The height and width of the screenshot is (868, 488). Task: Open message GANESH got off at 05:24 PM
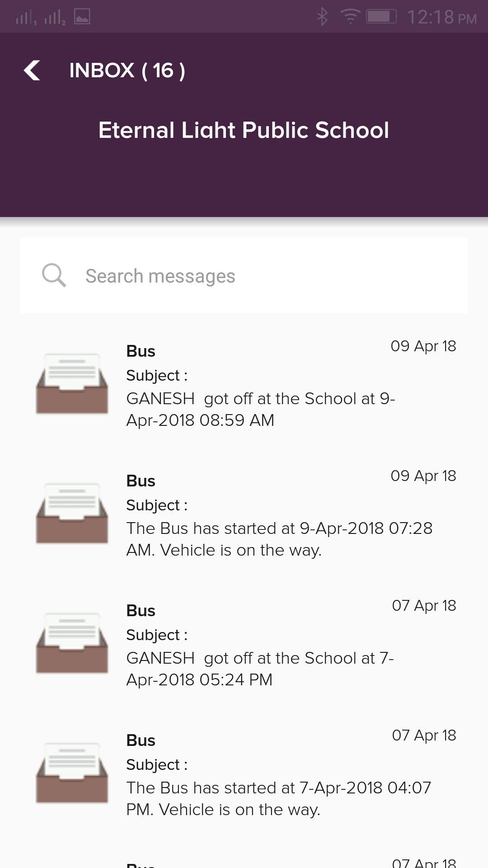pos(244,644)
